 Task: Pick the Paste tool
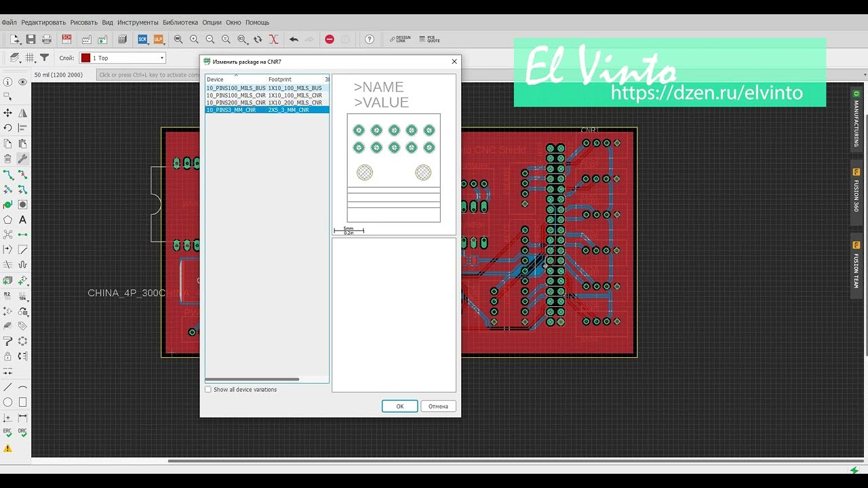(x=22, y=143)
